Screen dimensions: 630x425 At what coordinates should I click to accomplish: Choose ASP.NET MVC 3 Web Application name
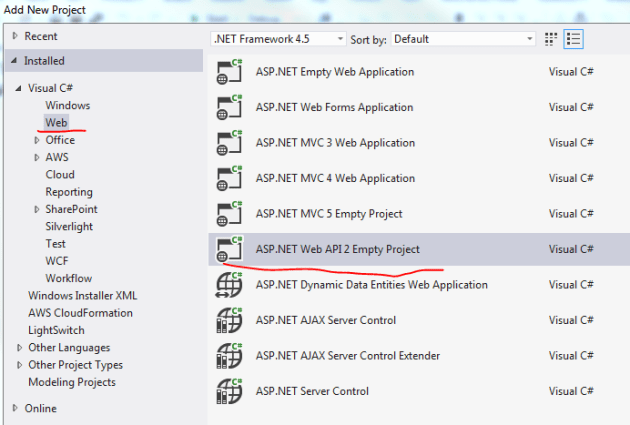[x=335, y=143]
